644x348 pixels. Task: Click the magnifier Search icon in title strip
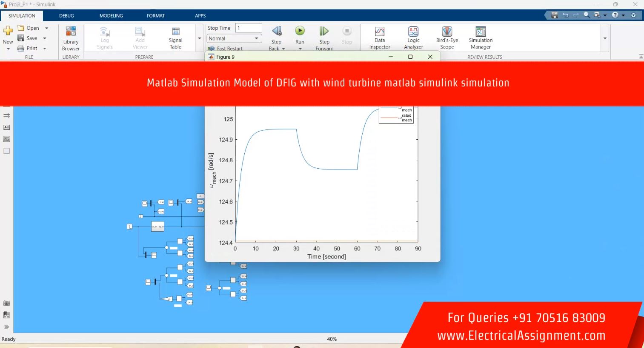pos(587,15)
